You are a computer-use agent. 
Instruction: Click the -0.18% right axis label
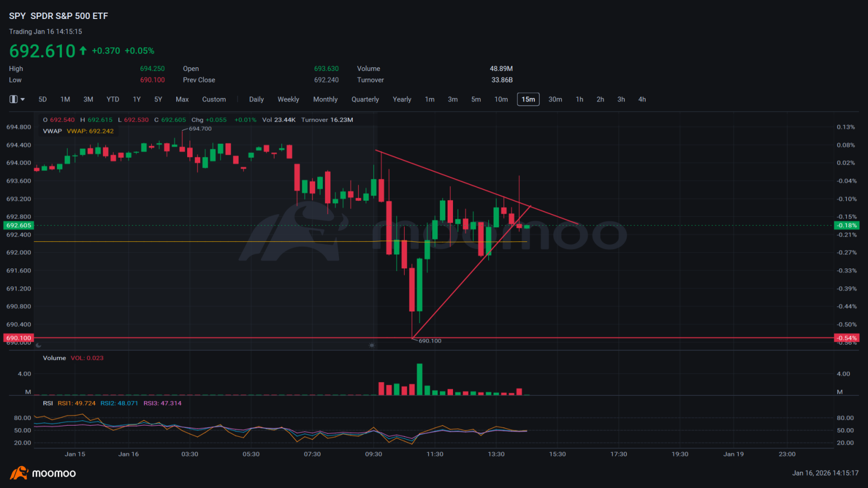point(846,226)
